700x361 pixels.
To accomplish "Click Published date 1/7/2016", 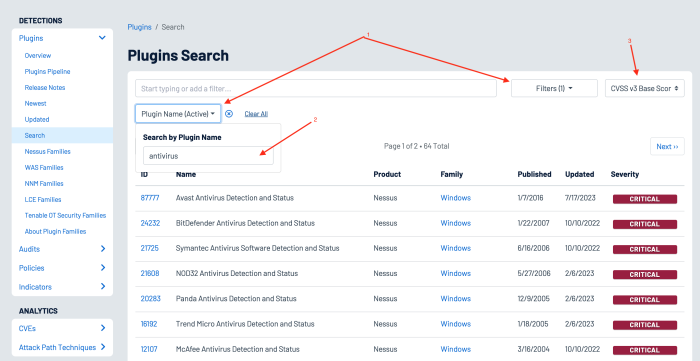I will [x=530, y=198].
